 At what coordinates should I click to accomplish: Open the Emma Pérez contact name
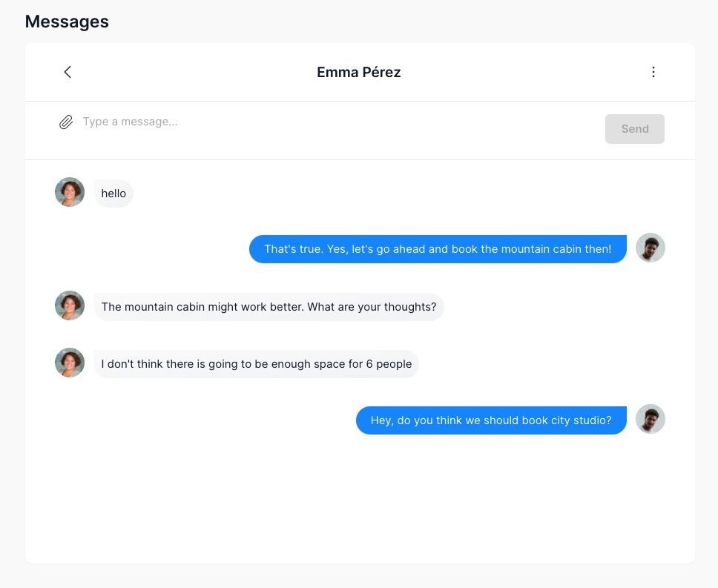point(359,72)
